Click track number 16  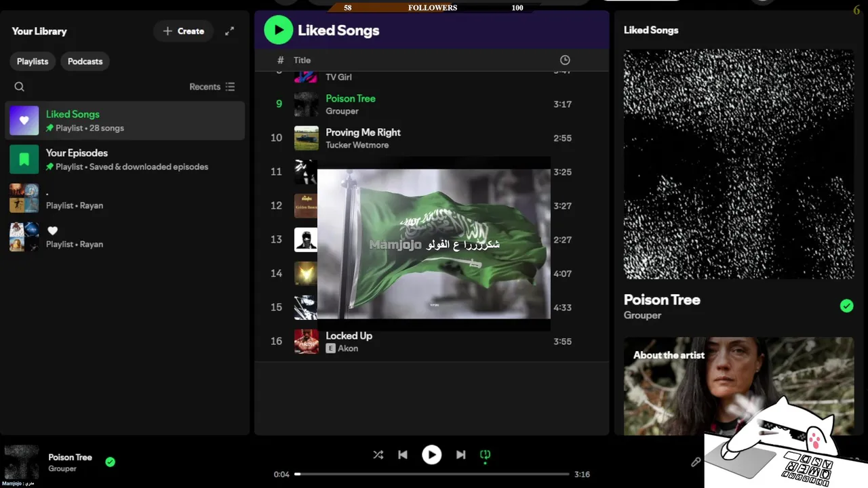coord(276,342)
